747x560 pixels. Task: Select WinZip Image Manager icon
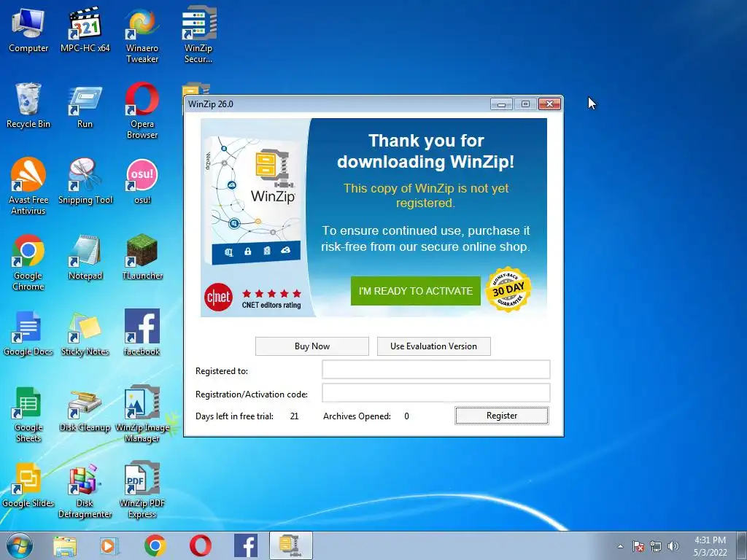pyautogui.click(x=142, y=413)
